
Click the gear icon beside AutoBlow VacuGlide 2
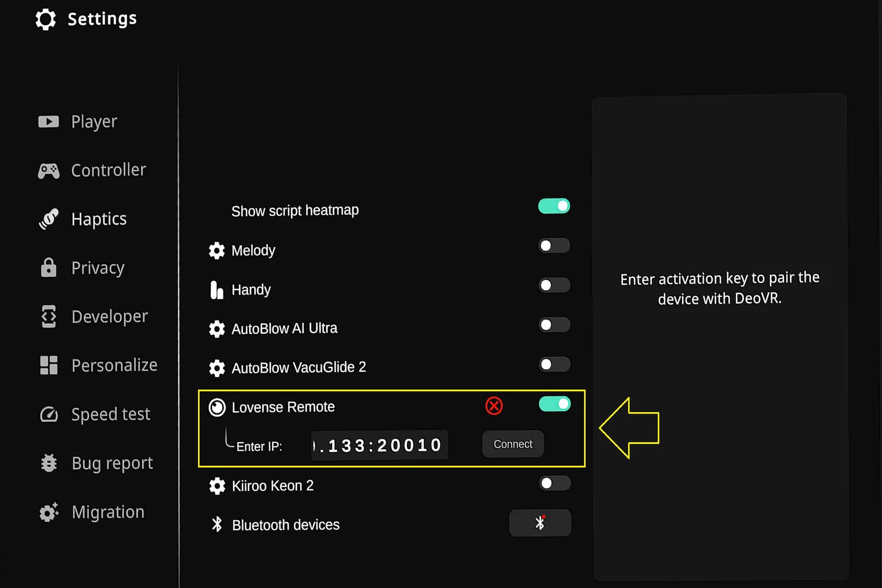(217, 368)
